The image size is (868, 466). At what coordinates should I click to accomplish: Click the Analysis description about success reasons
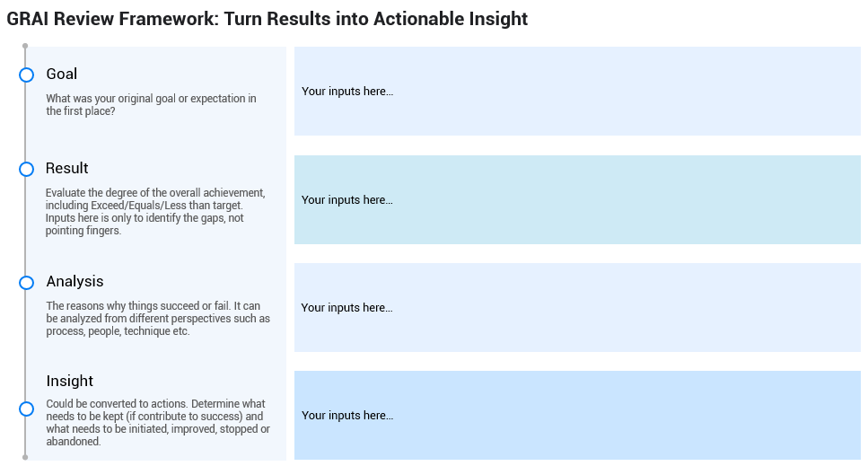(158, 319)
